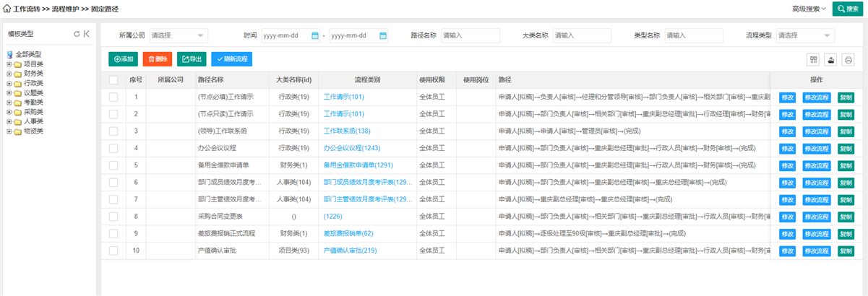Check the row 1 checkbox
This screenshot has width=868, height=296.
pyautogui.click(x=113, y=97)
